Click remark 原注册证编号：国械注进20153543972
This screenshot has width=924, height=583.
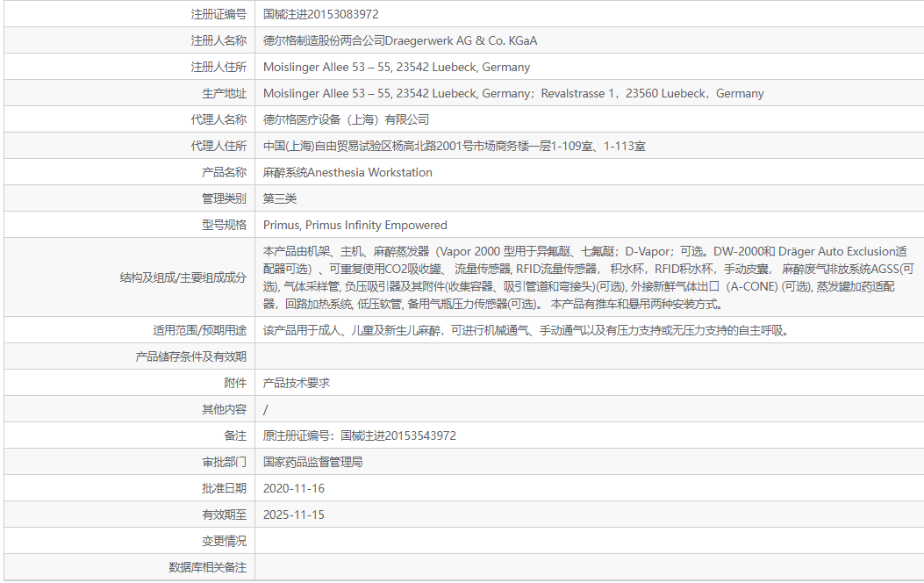coord(360,435)
